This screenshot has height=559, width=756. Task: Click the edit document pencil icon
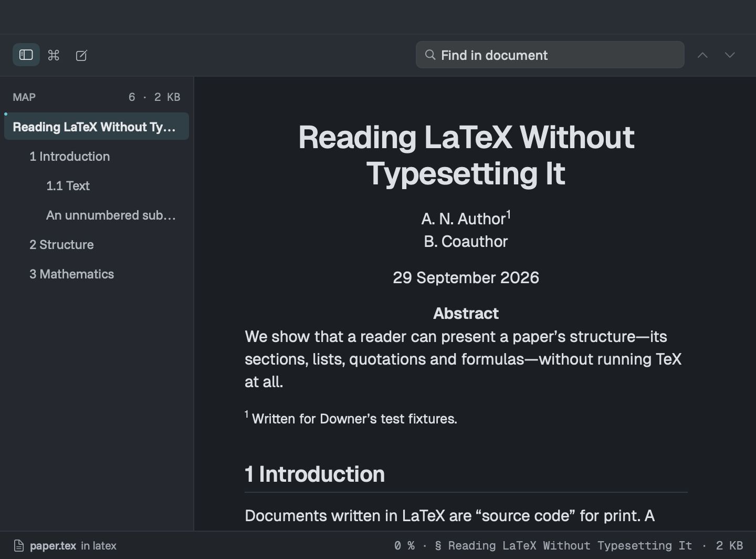coord(81,55)
